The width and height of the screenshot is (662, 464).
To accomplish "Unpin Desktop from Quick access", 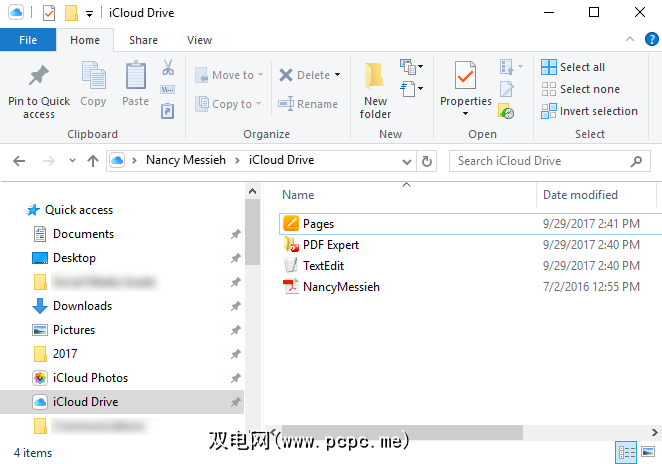I will point(236,258).
